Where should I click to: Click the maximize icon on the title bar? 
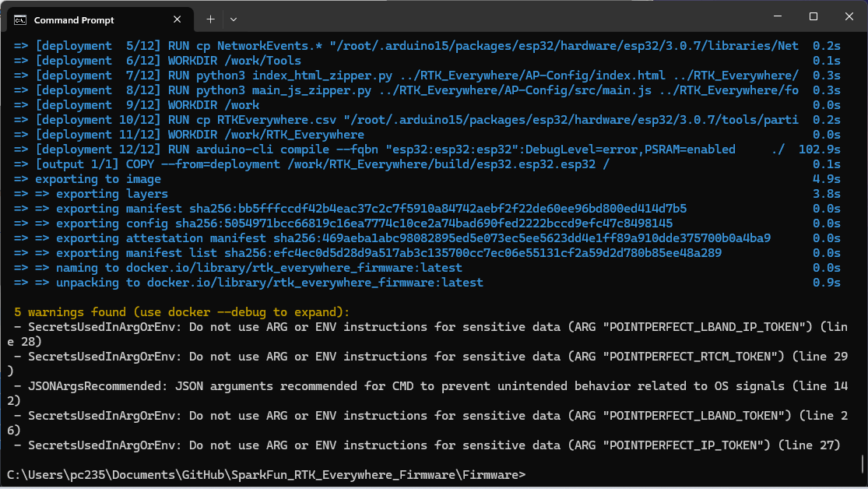pyautogui.click(x=812, y=16)
